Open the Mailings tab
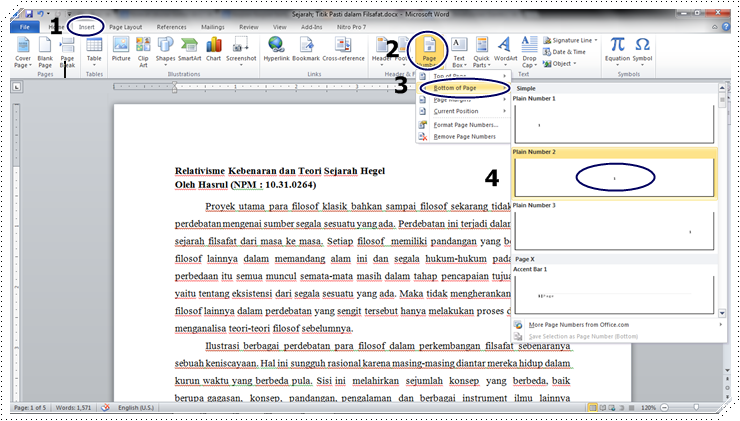The image size is (740, 421). point(213,27)
